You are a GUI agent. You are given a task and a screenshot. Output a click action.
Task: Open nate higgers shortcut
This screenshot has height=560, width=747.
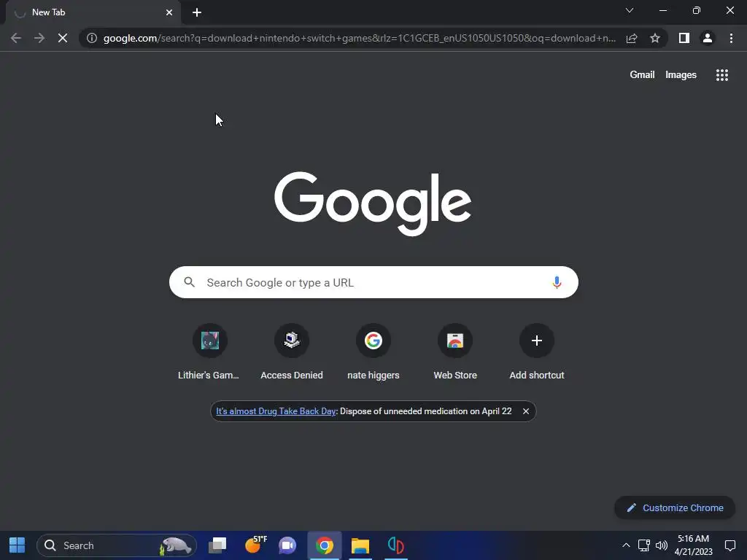tap(373, 352)
